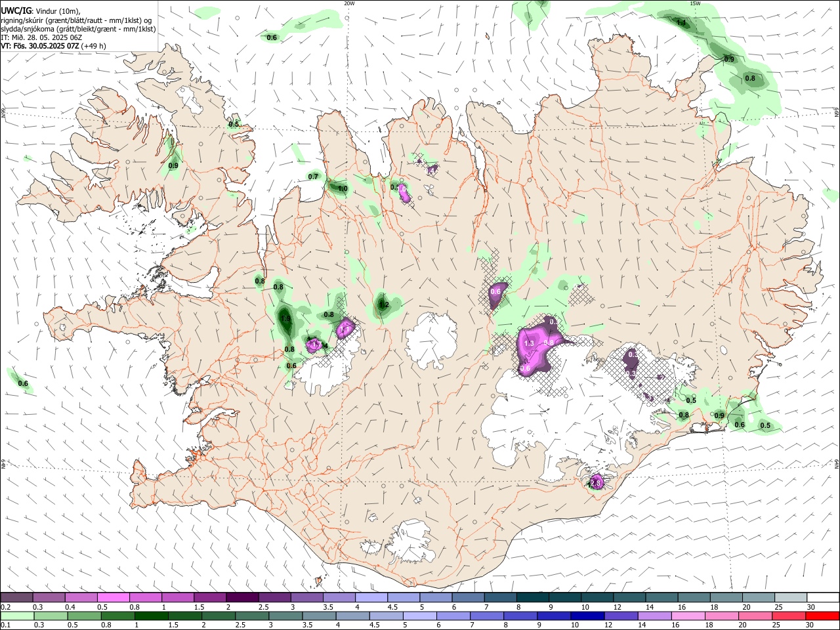Click the '0.7' precipitation value near north coast

coord(313,177)
